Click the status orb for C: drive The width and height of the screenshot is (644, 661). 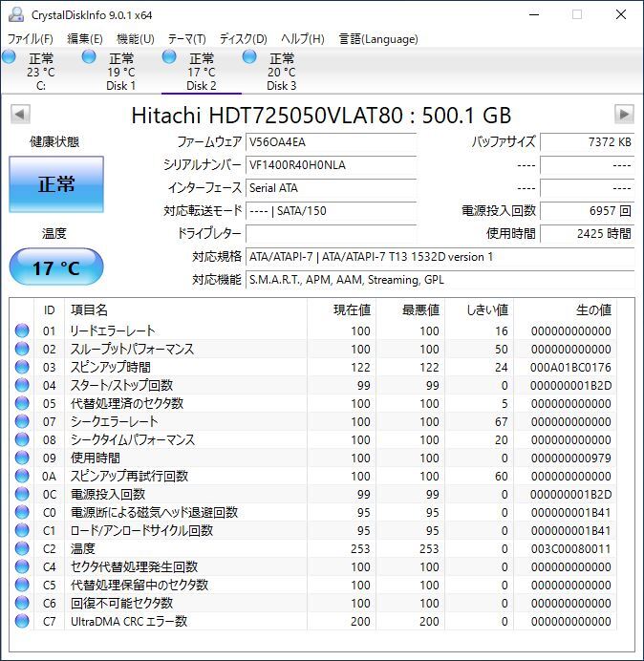pos(9,56)
